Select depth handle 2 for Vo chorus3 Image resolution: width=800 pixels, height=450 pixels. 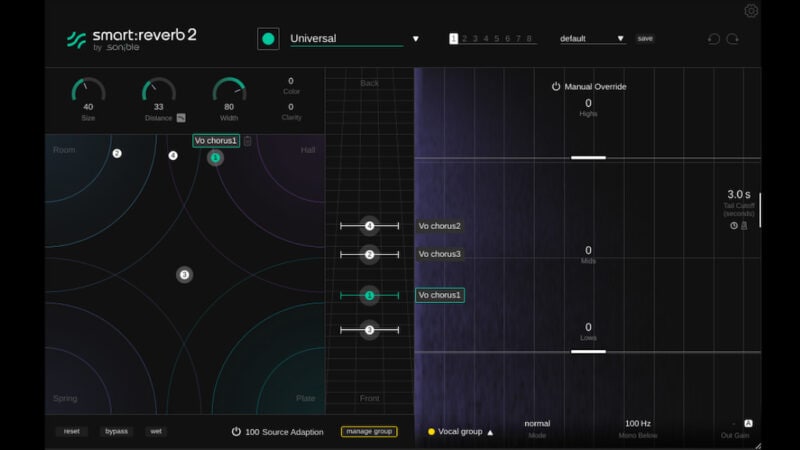(369, 255)
